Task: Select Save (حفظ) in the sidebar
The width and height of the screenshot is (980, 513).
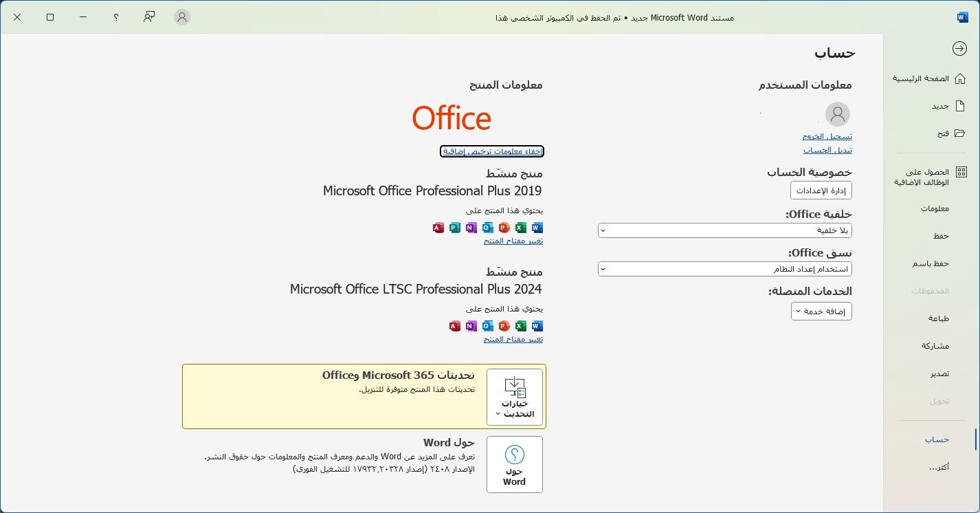Action: (941, 236)
